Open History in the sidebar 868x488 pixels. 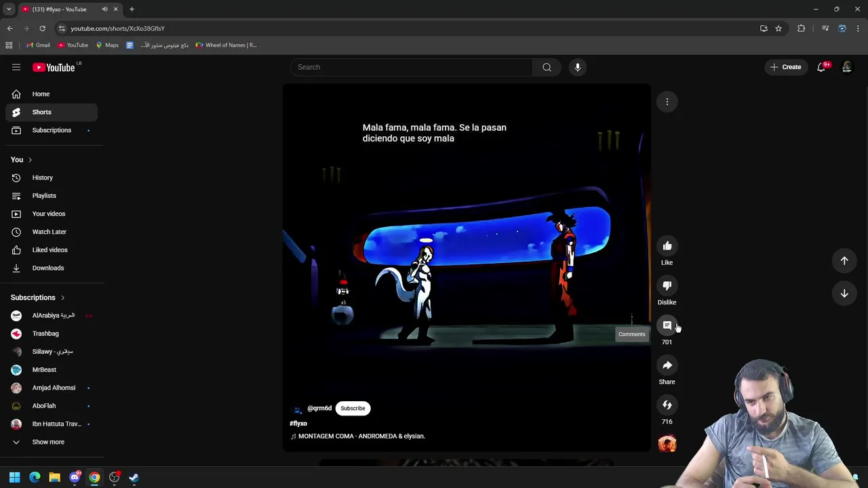52,178
